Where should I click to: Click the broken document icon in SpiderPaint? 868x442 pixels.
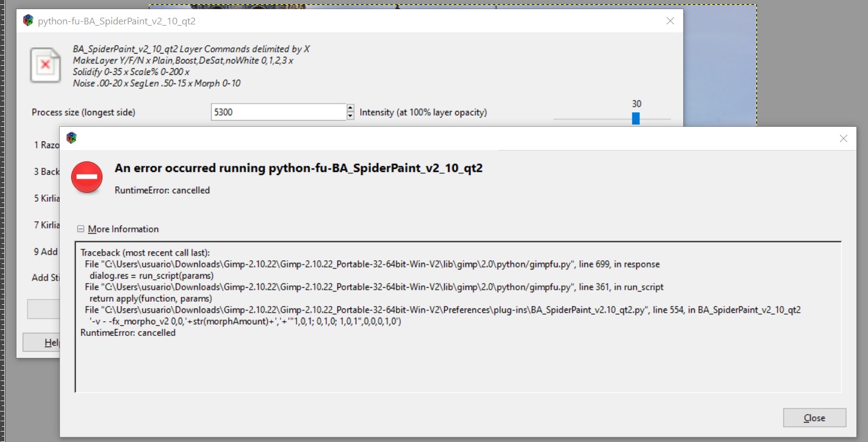46,65
